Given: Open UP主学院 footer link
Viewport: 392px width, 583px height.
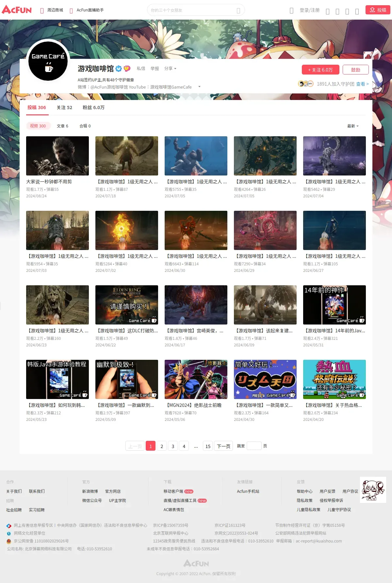Looking at the screenshot, I should coord(118,500).
